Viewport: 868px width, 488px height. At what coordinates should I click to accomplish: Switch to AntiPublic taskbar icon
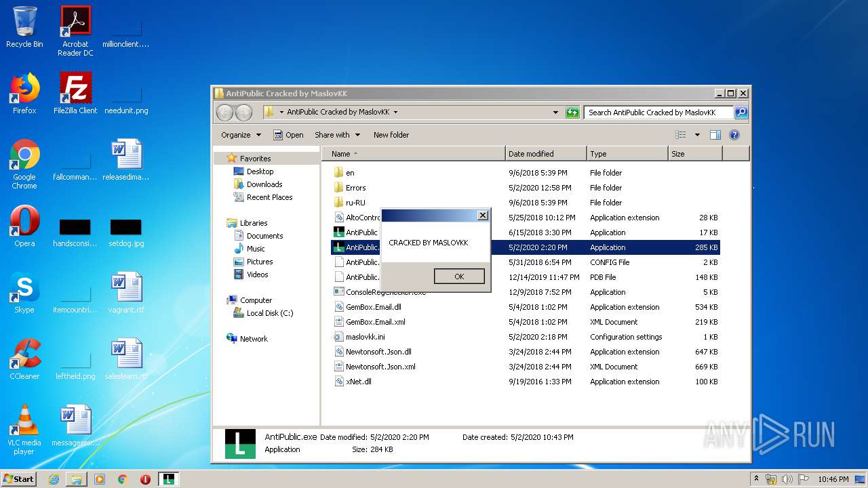(x=168, y=479)
